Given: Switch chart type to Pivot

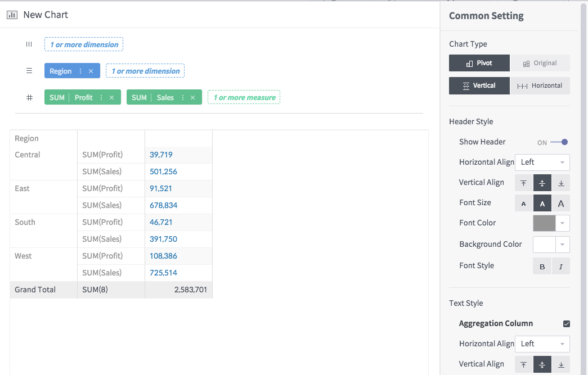Looking at the screenshot, I should tap(479, 63).
